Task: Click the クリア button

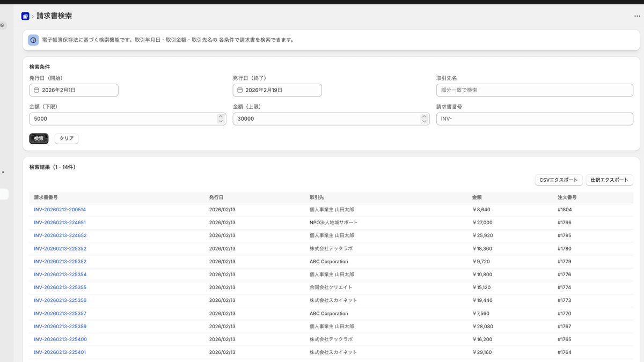Action: [x=67, y=138]
